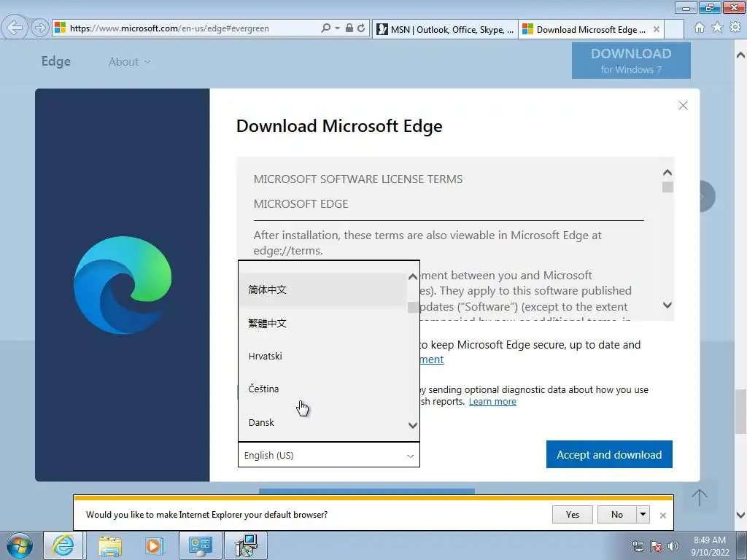Click the network tray icon
The height and width of the screenshot is (560, 747).
(x=638, y=546)
